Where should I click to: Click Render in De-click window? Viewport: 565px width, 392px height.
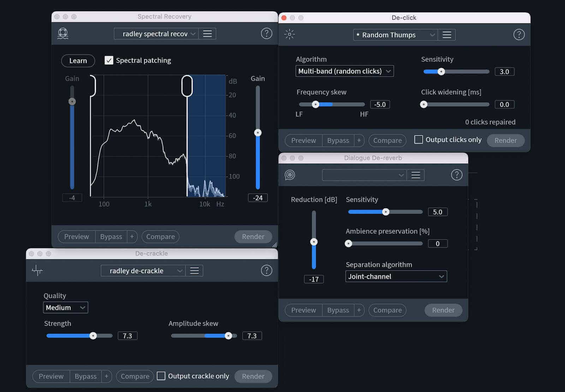pos(506,140)
